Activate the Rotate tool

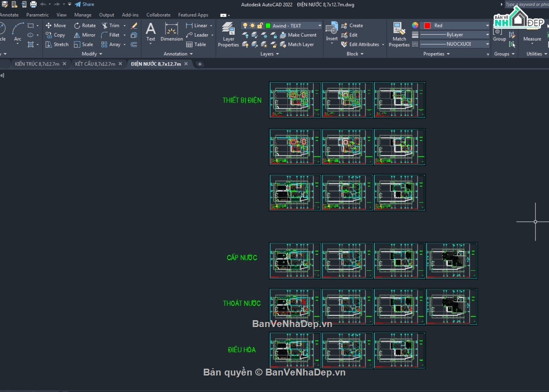pos(84,25)
